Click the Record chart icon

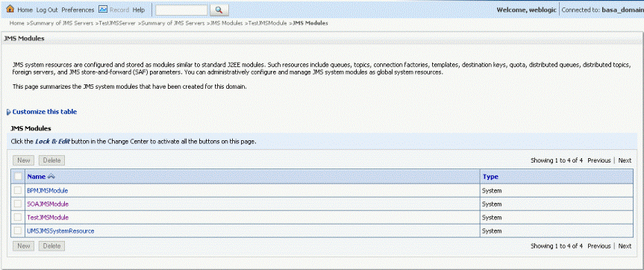pyautogui.click(x=103, y=9)
